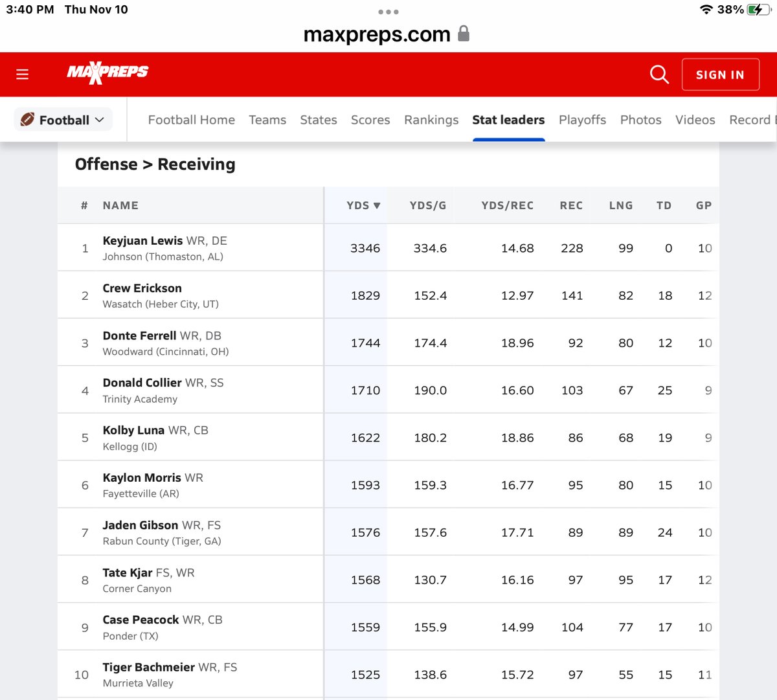Screen dimensions: 777x700
Task: Open Kolby Luna player link
Action: click(x=133, y=430)
